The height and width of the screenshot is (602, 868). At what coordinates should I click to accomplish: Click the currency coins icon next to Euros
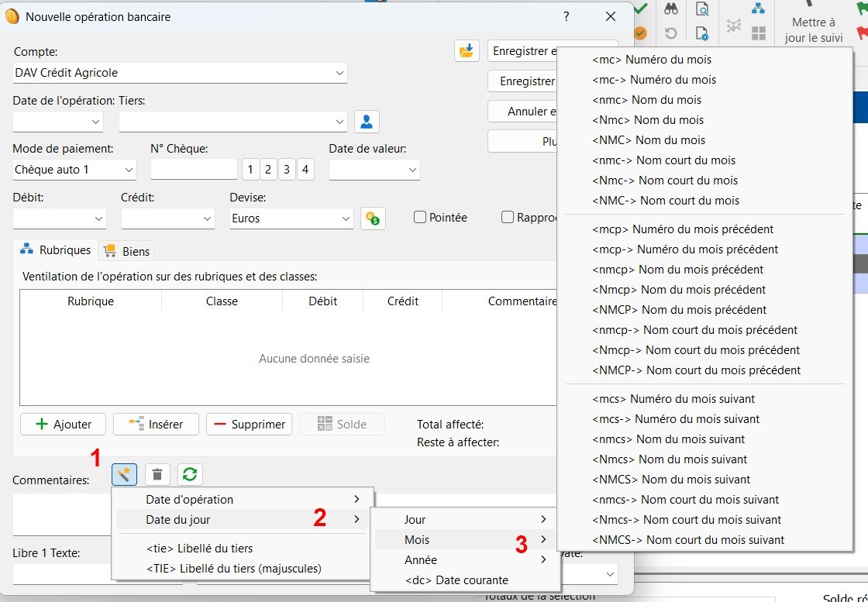[373, 218]
